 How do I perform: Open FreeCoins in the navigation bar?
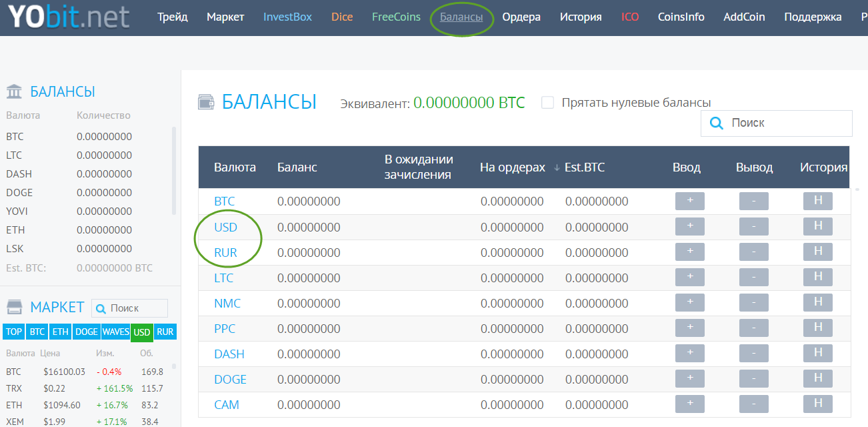pos(396,17)
